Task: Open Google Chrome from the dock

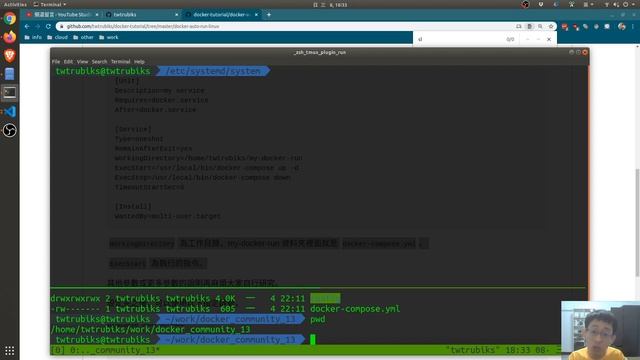Action: pos(9,19)
